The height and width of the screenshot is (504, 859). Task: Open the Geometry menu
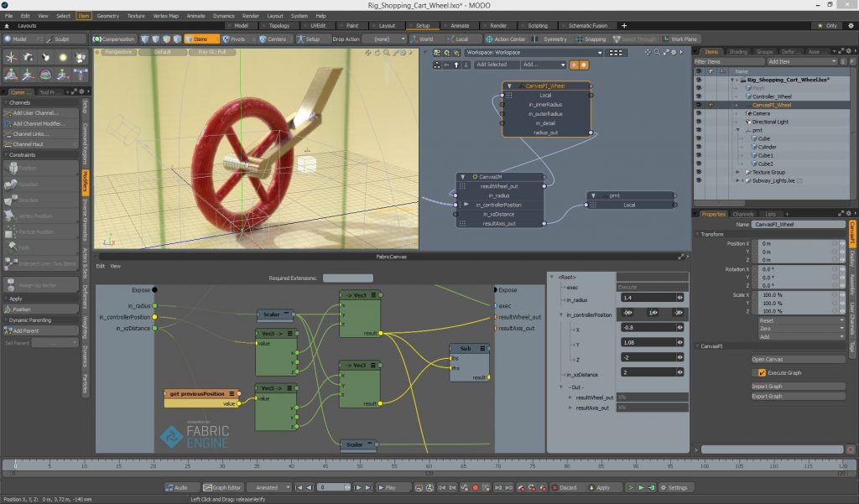[x=108, y=16]
